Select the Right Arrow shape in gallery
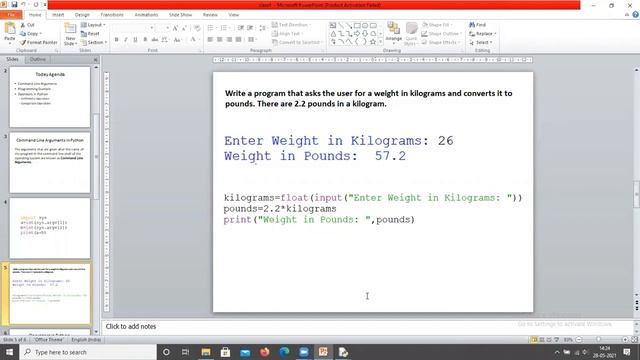The height and width of the screenshot is (360, 640). [x=357, y=33]
